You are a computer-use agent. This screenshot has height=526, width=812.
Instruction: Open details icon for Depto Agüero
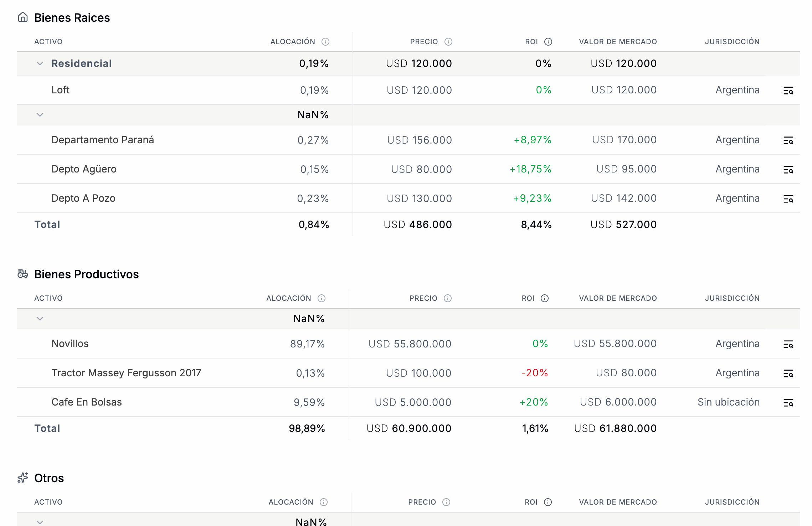coord(788,170)
